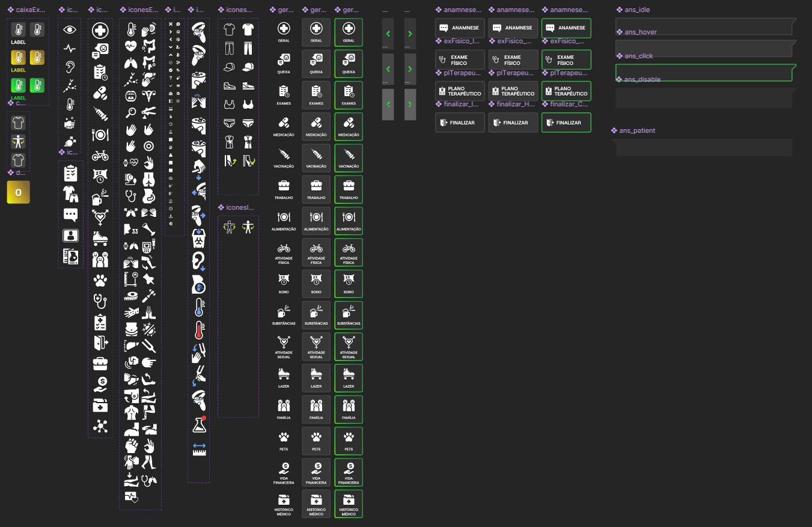Click the biohazard trash bin icon
The image size is (812, 527).
(199, 237)
